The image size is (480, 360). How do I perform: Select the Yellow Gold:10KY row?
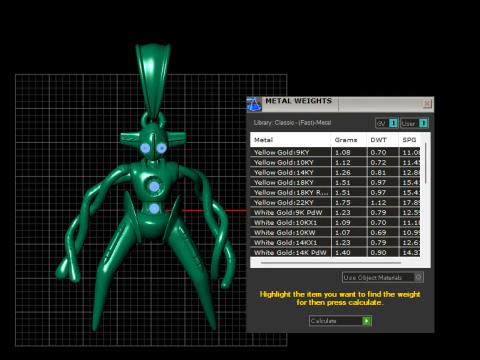(x=335, y=162)
